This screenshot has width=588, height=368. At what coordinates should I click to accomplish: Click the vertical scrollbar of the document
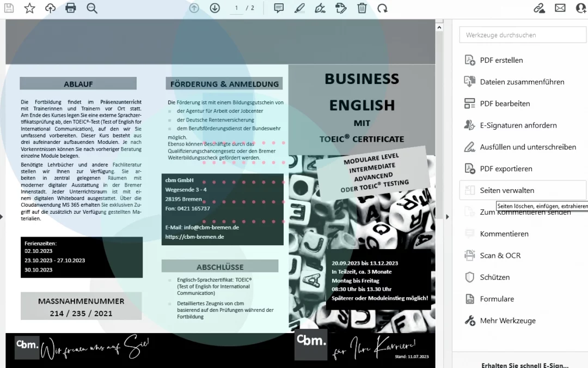pyautogui.click(x=439, y=125)
